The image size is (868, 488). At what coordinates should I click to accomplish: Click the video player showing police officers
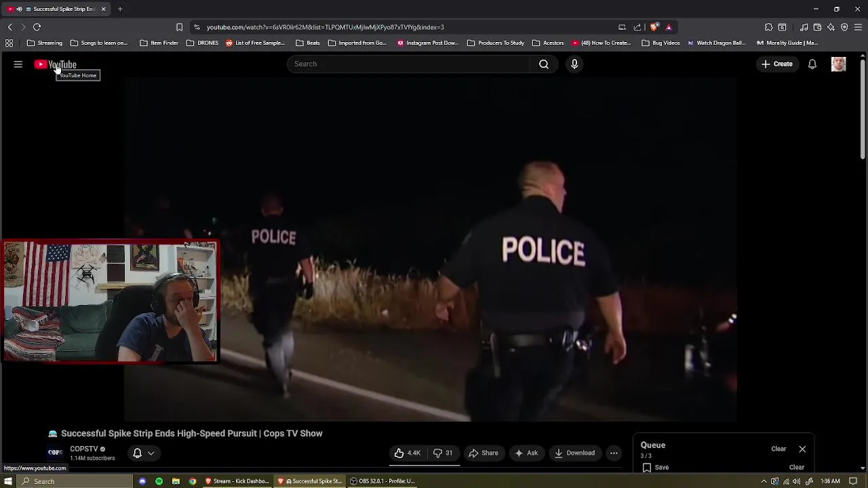point(430,249)
